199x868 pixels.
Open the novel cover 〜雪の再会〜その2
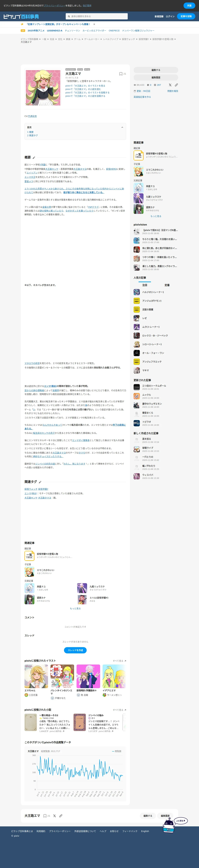coord(31,722)
